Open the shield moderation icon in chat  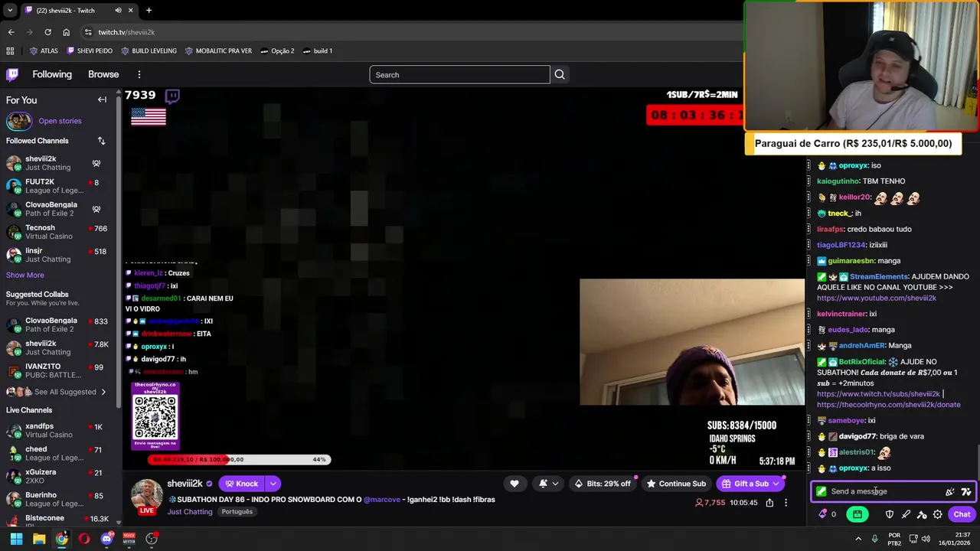tap(890, 514)
